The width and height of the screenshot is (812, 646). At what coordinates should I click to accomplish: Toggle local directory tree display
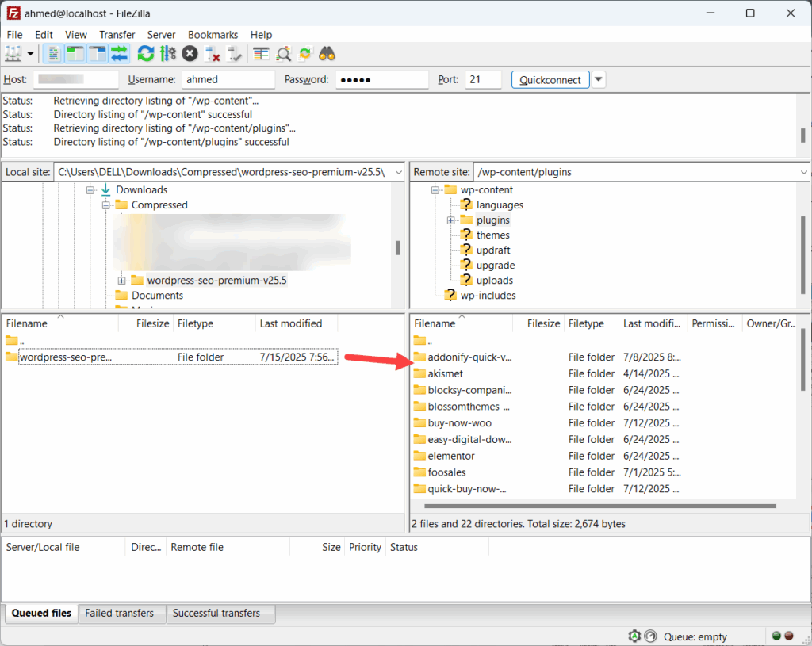[75, 54]
